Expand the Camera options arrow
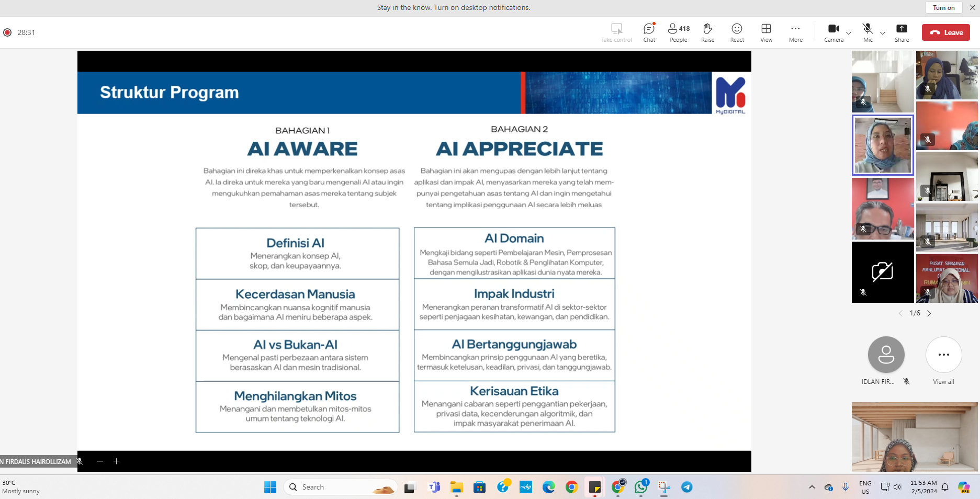The width and height of the screenshot is (980, 499). click(x=849, y=33)
